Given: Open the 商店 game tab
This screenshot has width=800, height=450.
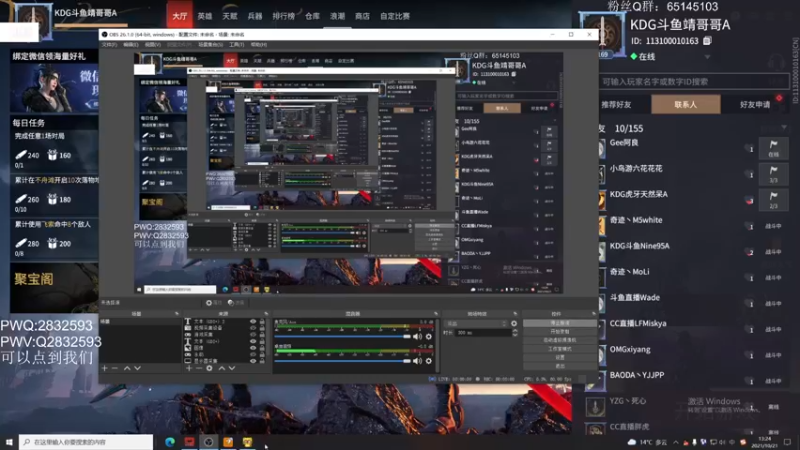Looking at the screenshot, I should [362, 16].
